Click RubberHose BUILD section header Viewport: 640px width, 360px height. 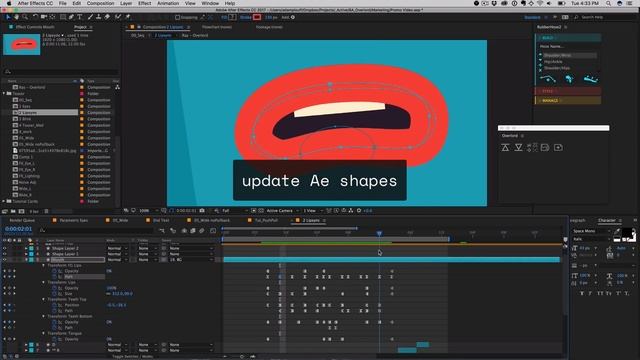click(x=568, y=38)
